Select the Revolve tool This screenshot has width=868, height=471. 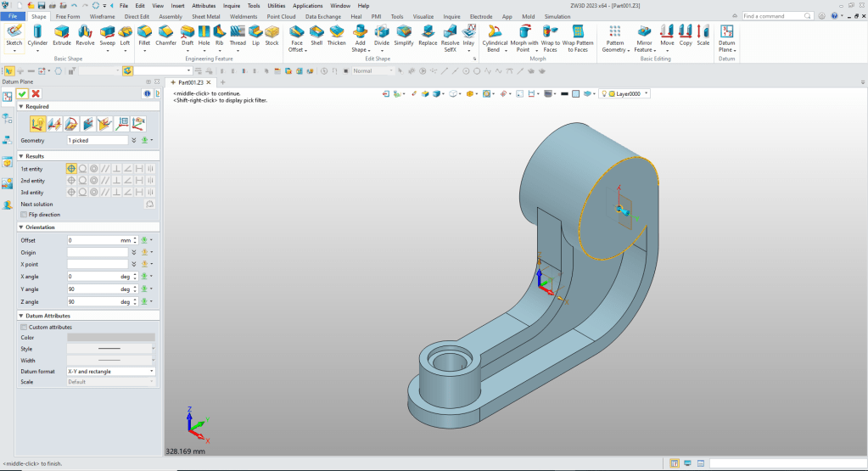tap(85, 31)
